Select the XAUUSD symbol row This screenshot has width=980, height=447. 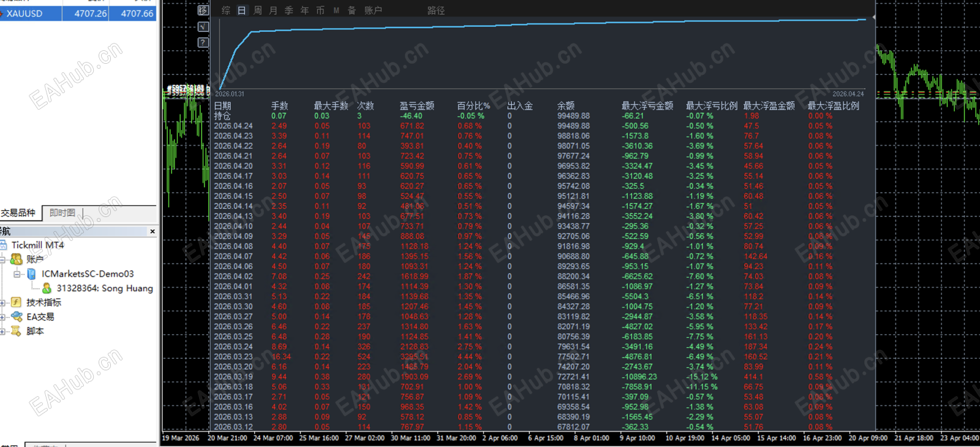[x=78, y=13]
